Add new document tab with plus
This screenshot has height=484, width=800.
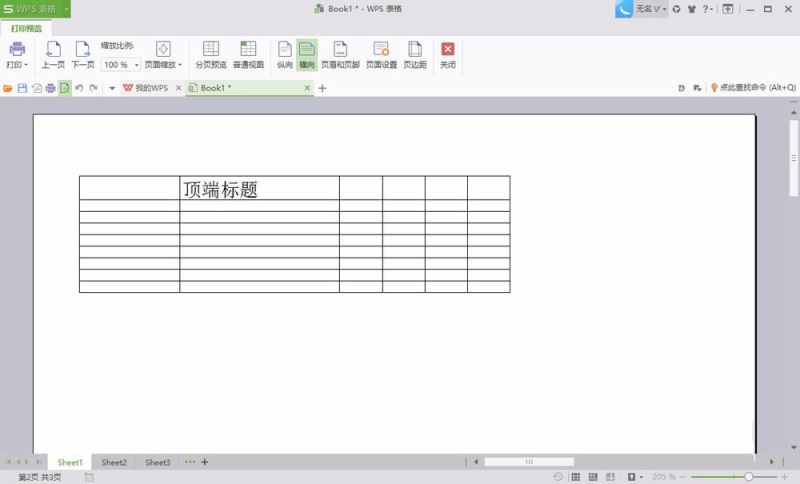[x=322, y=88]
